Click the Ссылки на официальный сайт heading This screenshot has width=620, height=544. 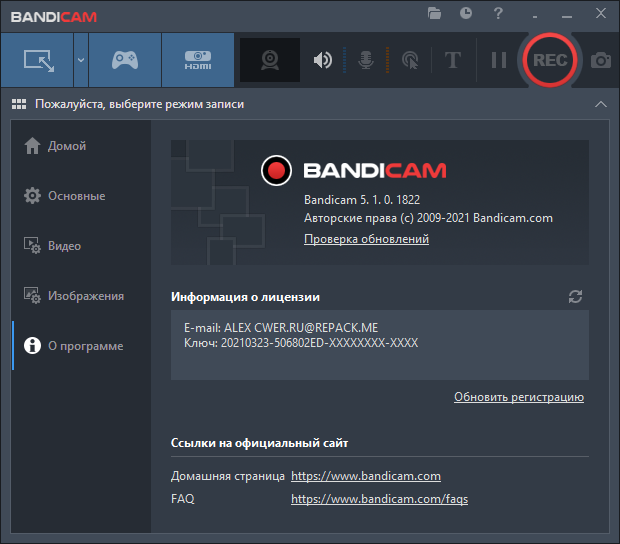[259, 443]
